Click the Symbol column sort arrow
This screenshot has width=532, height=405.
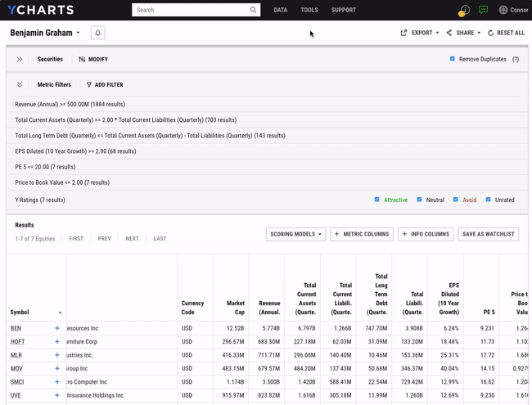tap(60, 313)
